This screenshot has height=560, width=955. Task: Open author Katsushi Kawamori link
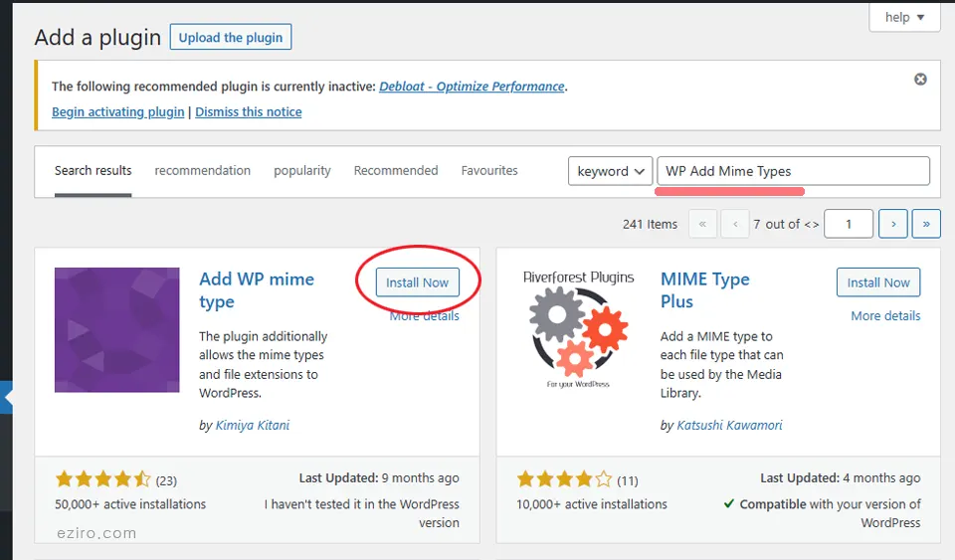tap(729, 425)
